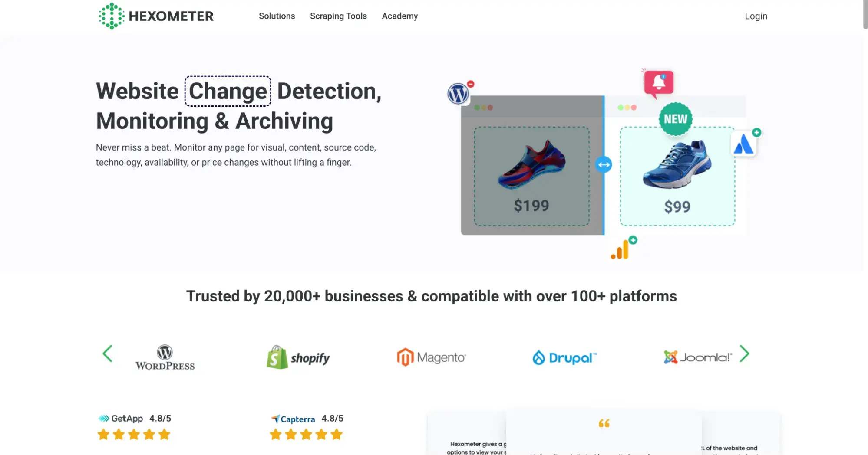The height and width of the screenshot is (455, 868).
Task: Click the Login link
Action: coord(756,16)
